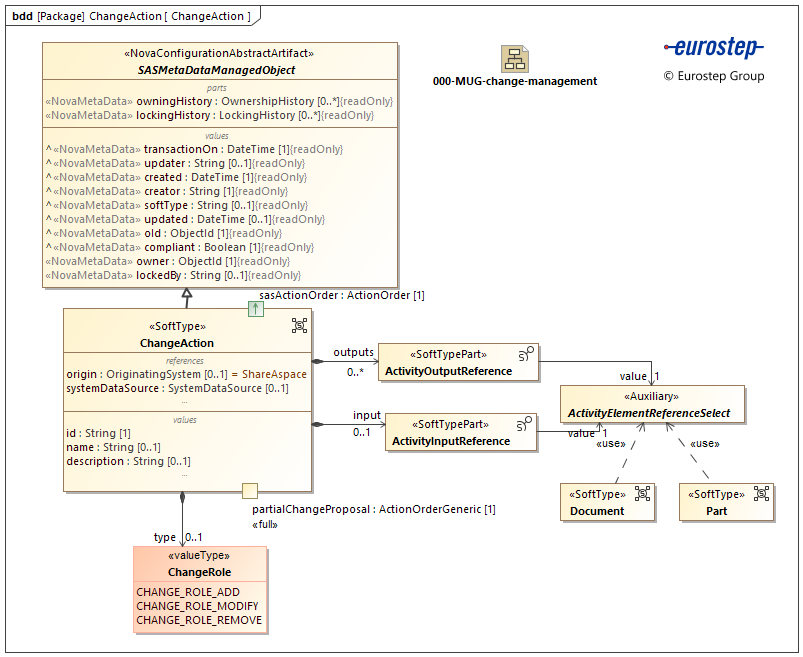This screenshot has height=657, width=803.
Task: Select the SASMetaDataManagedObject block title
Action: click(216, 71)
